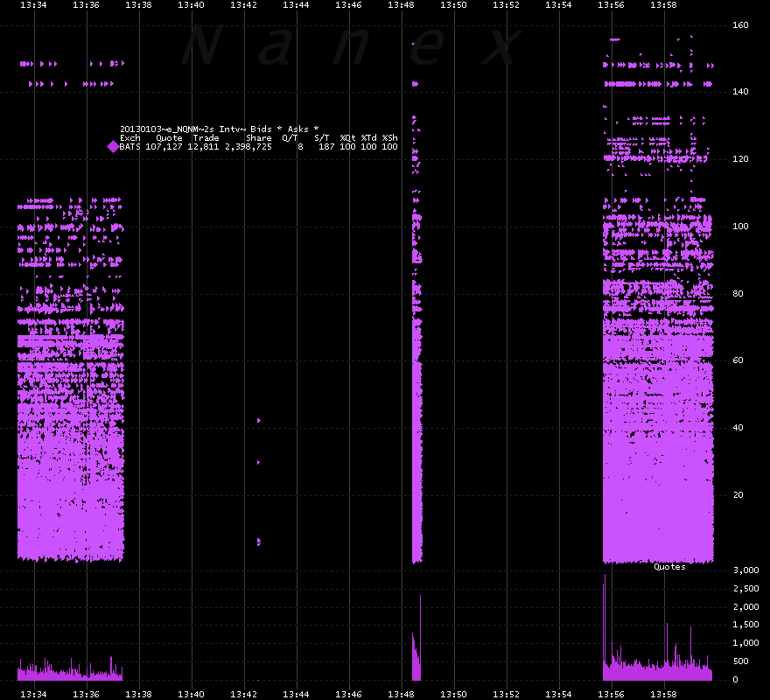The height and width of the screenshot is (700, 770).
Task: Click the S/T value 187
Action: tap(326, 146)
